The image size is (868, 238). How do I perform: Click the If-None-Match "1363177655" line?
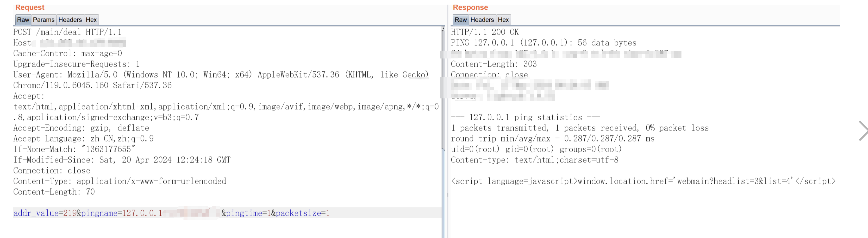(74, 149)
